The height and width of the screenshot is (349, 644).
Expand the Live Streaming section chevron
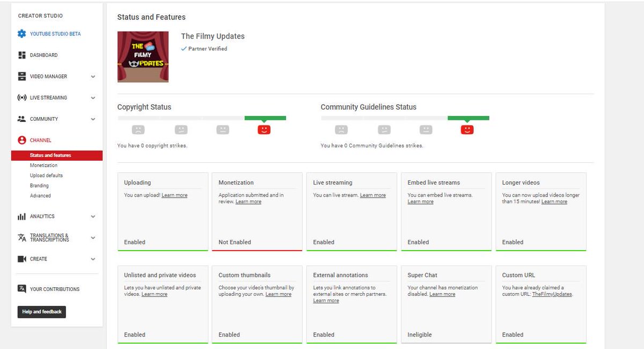tap(93, 98)
